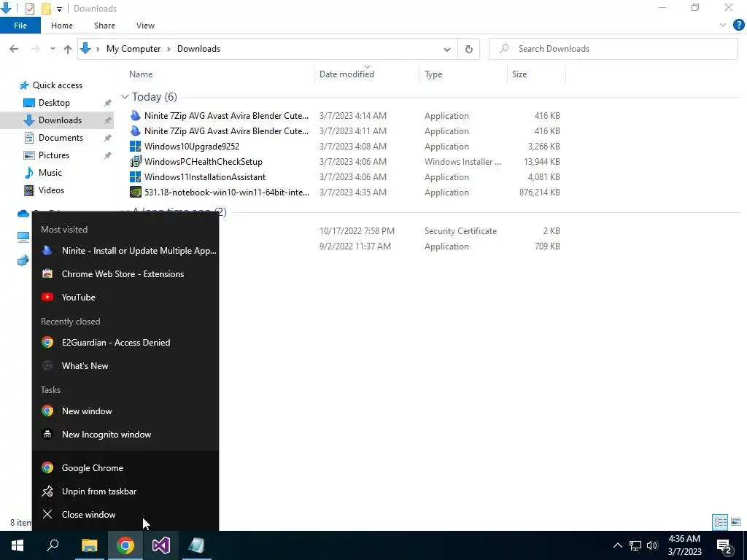747x560 pixels.
Task: Open Videos in the navigation pane
Action: click(52, 190)
